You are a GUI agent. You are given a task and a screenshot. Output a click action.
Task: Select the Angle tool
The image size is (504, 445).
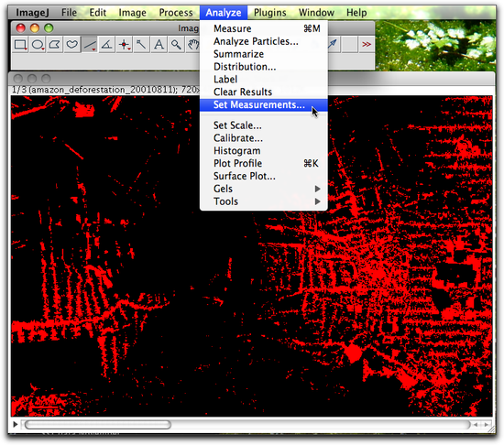point(107,45)
